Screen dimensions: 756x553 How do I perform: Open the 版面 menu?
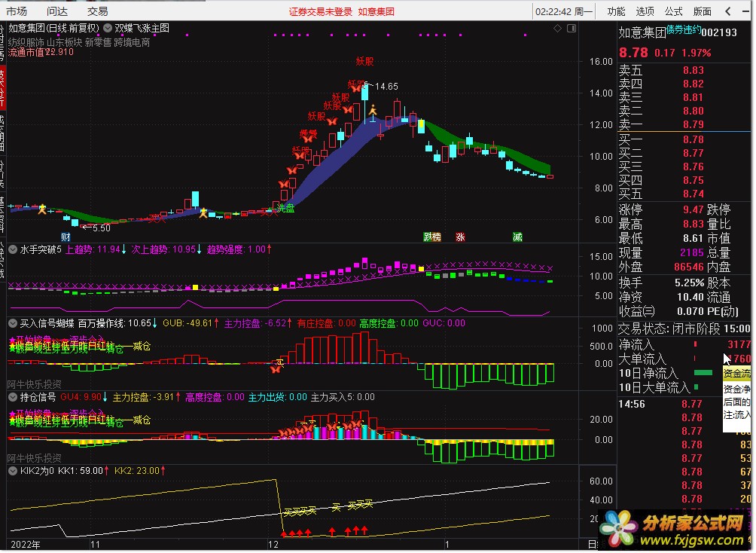(x=702, y=11)
